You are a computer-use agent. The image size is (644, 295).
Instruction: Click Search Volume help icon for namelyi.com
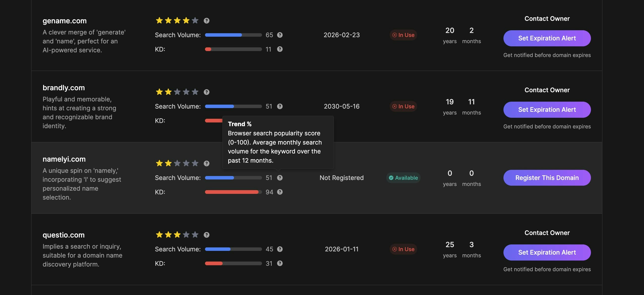tap(280, 177)
